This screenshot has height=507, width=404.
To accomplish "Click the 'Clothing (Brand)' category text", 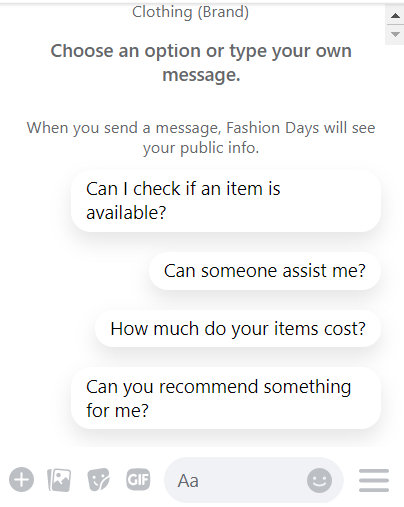I will tap(190, 12).
